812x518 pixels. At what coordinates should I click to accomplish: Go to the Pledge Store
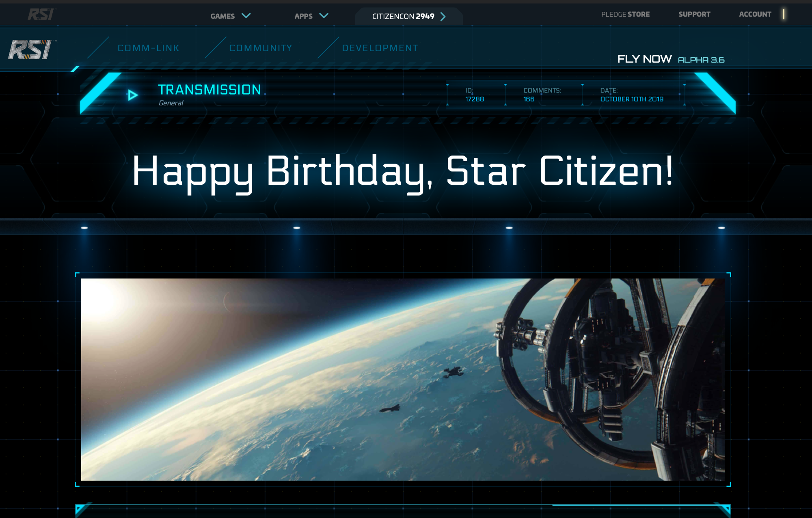[625, 14]
